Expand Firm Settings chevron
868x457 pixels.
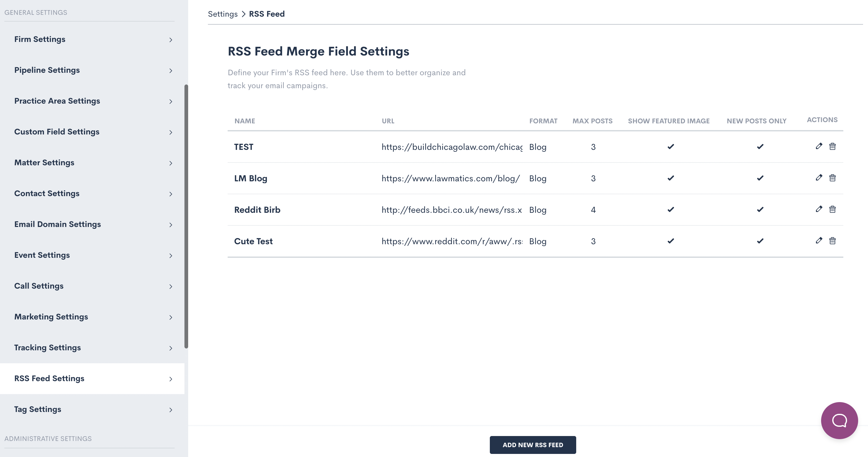[x=171, y=40]
